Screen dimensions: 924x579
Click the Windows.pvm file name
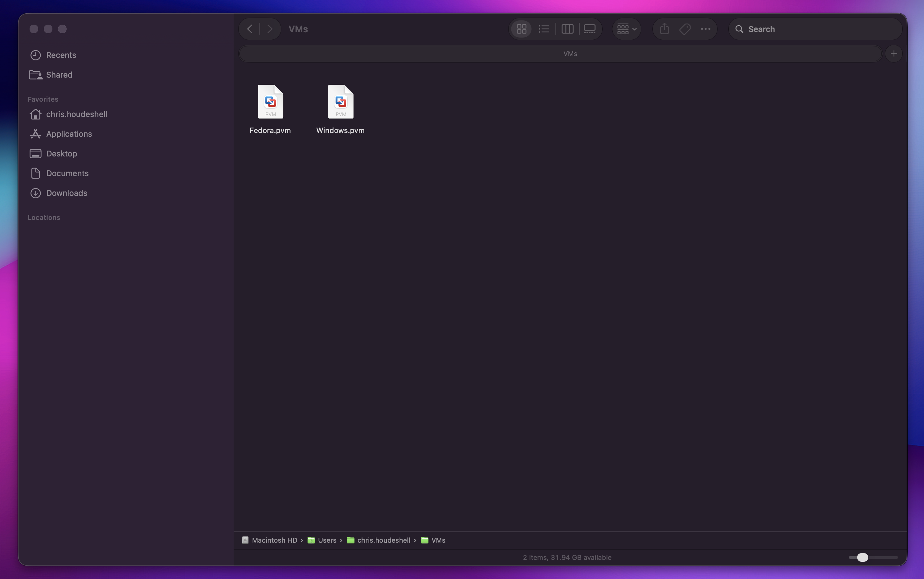[x=340, y=131]
